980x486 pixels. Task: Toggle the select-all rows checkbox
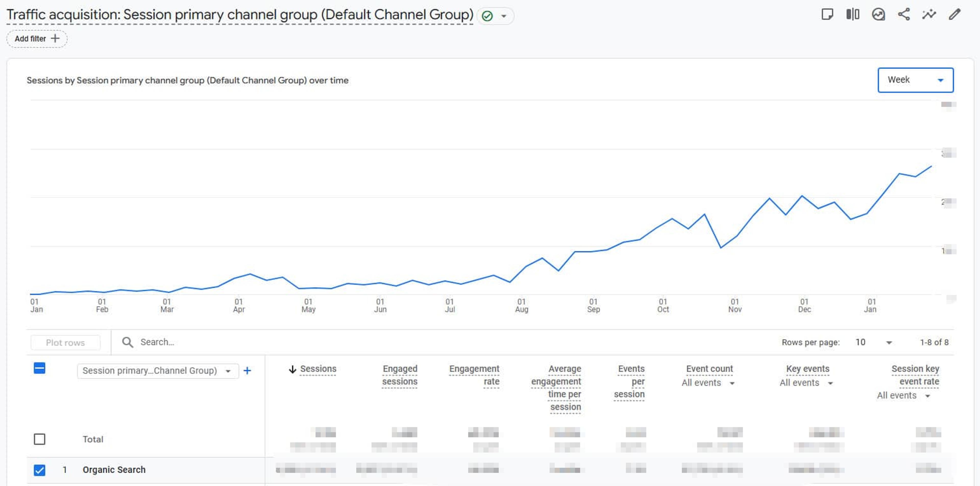[40, 368]
